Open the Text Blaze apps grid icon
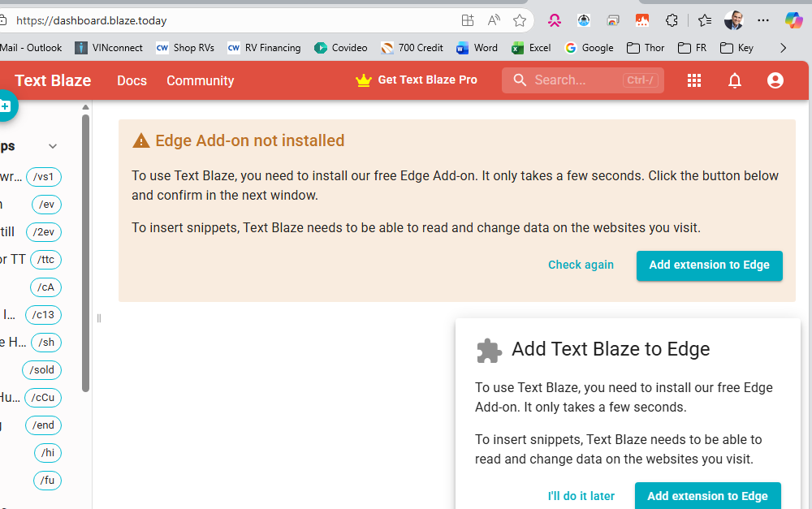This screenshot has width=812, height=509. (x=694, y=80)
